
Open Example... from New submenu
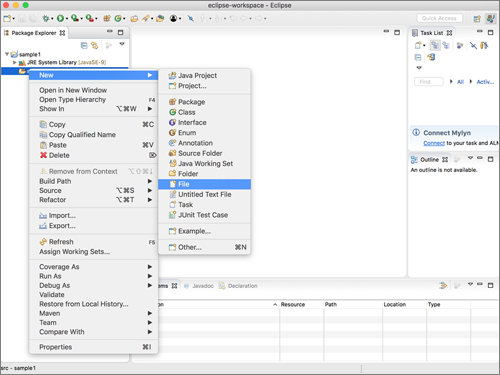[204, 231]
